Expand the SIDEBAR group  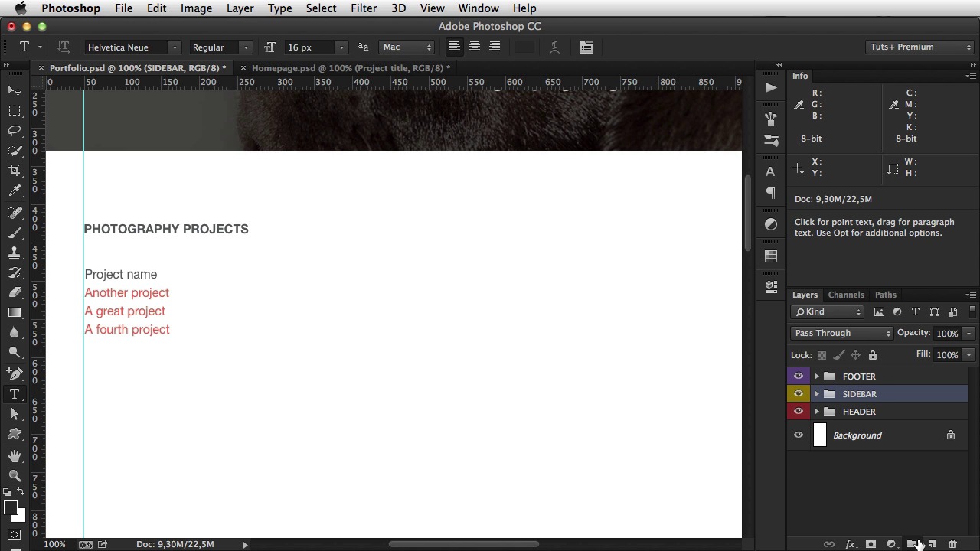click(816, 394)
